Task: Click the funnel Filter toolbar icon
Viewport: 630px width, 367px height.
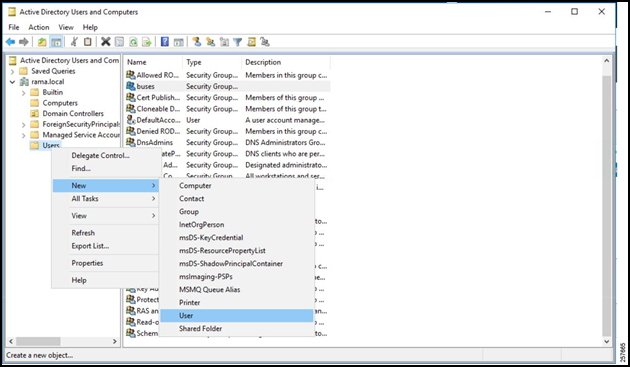Action: pyautogui.click(x=238, y=42)
